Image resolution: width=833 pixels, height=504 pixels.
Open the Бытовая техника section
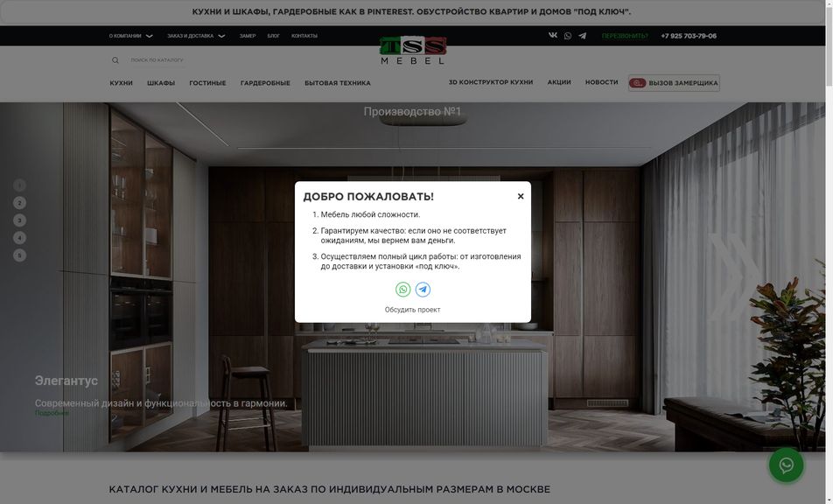(338, 83)
